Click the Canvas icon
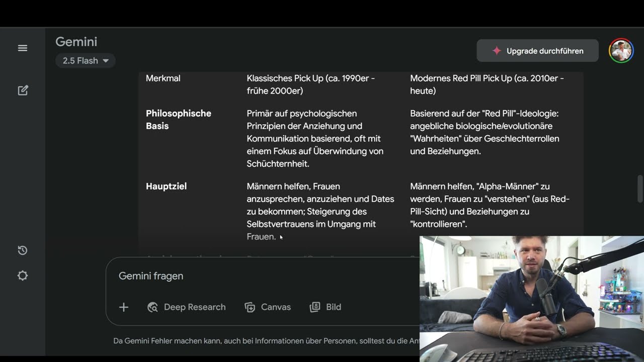The width and height of the screenshot is (644, 362). (250, 307)
